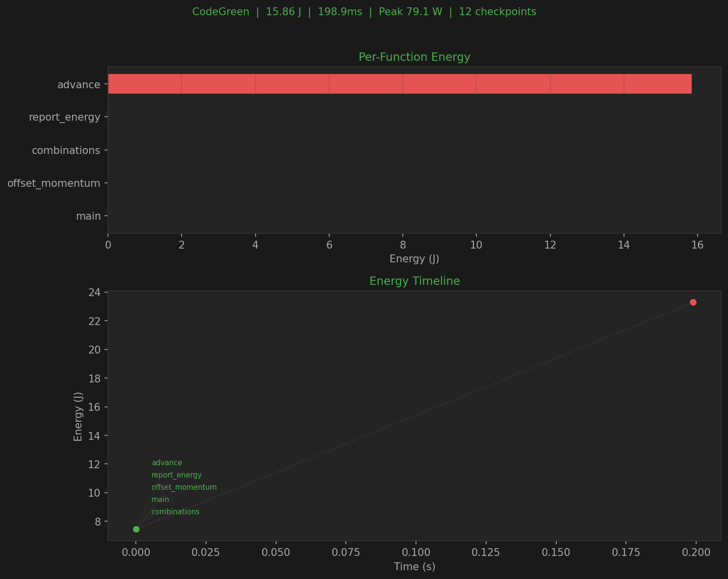Click the combinations annotation in timeline
The height and width of the screenshot is (579, 728).
176,512
